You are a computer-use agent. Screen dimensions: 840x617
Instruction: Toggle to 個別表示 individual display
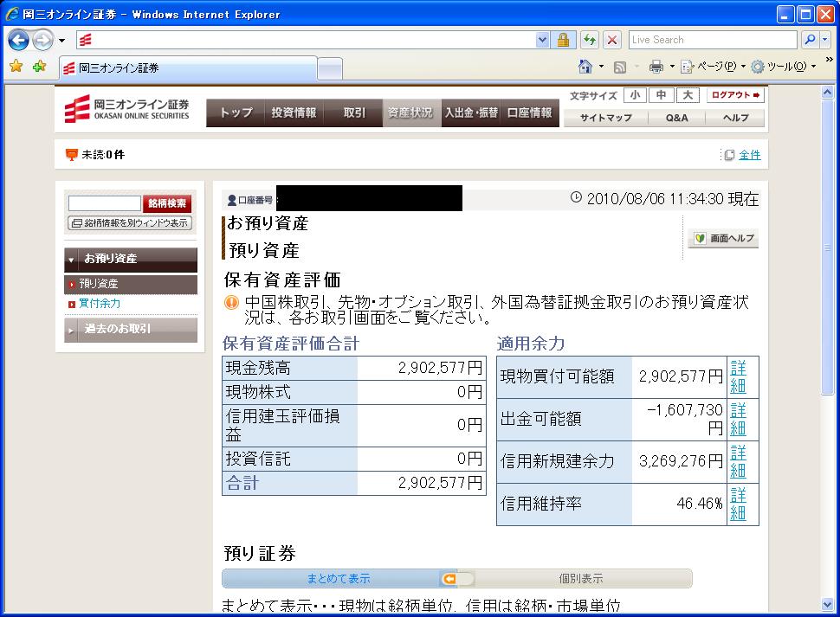coord(580,579)
